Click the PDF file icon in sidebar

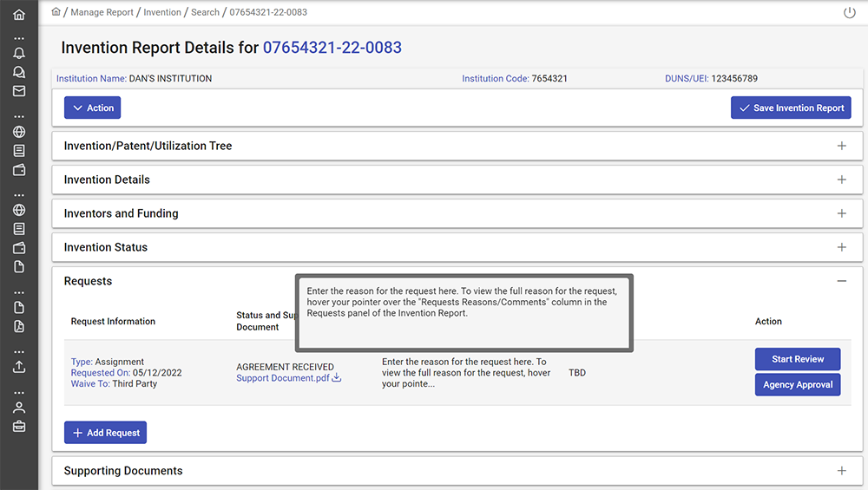click(x=19, y=327)
